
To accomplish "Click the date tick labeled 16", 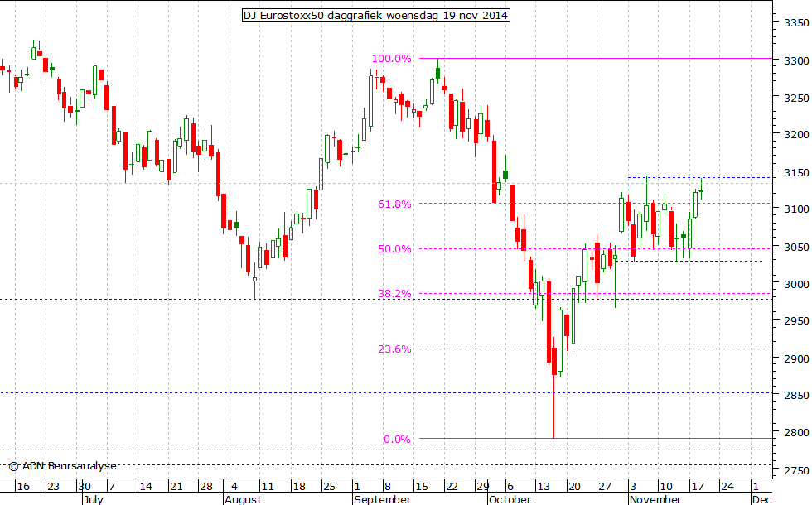I will click(23, 487).
